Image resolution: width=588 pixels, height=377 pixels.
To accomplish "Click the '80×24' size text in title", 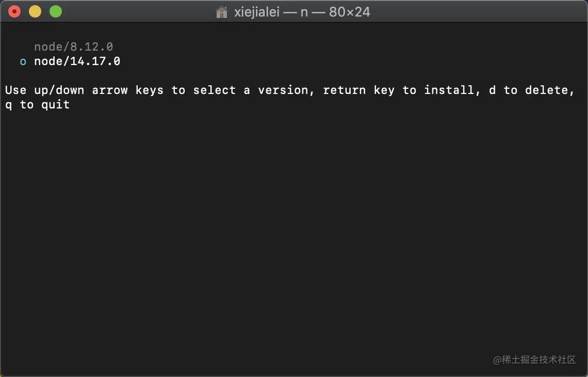I will tap(350, 12).
